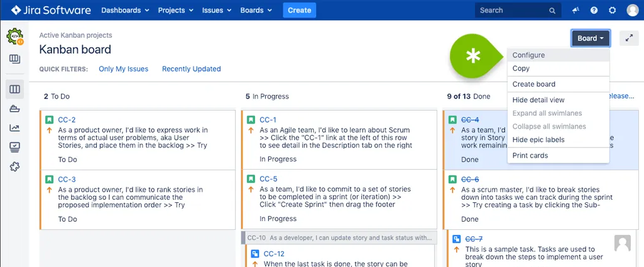
Task: Select the CC-3 card status To Do
Action: click(x=67, y=219)
